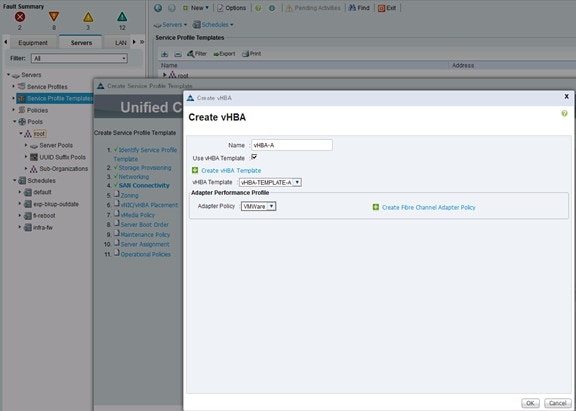This screenshot has width=576, height=411.
Task: Click the green plus icon for Fibre Channel Adapter Policy
Action: click(x=376, y=208)
